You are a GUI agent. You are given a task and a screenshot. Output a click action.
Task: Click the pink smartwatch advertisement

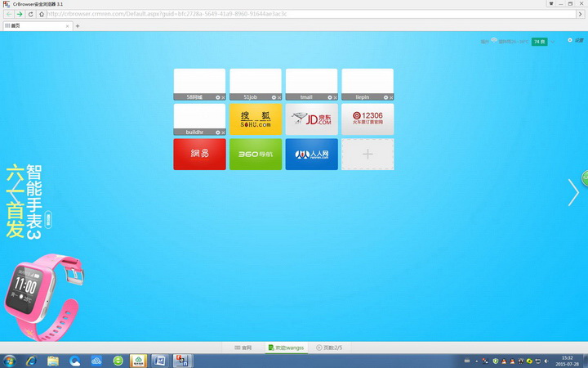coord(44,297)
